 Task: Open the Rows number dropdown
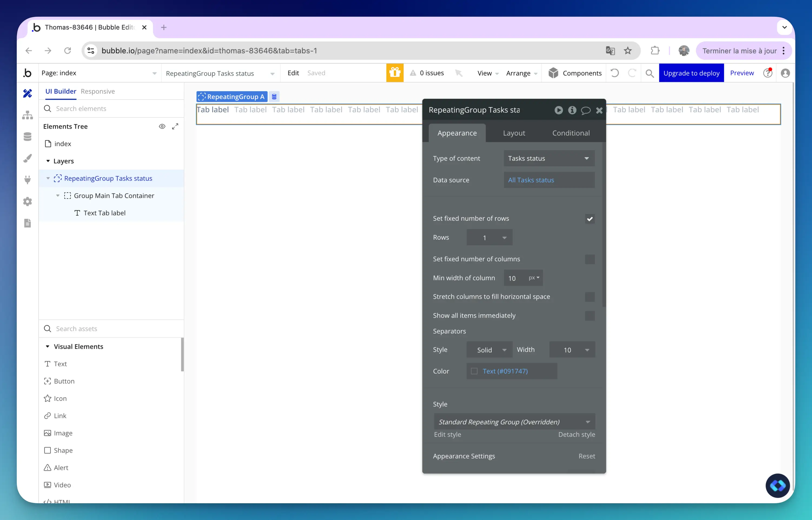pos(489,237)
